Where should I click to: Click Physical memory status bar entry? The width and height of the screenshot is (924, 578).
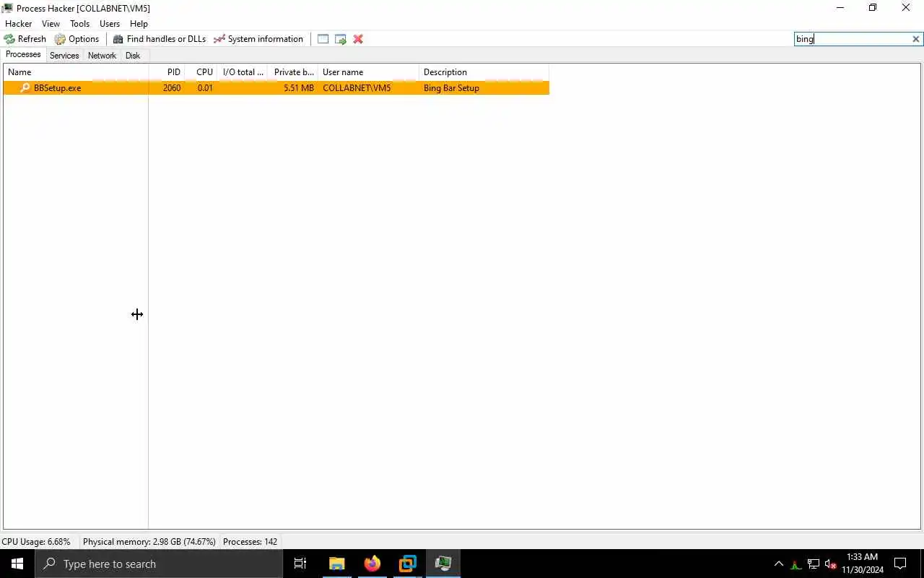149,542
